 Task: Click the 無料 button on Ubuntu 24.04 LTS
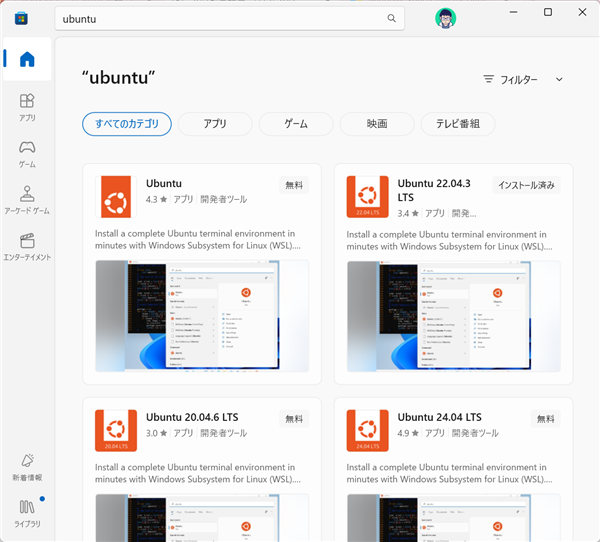[546, 419]
